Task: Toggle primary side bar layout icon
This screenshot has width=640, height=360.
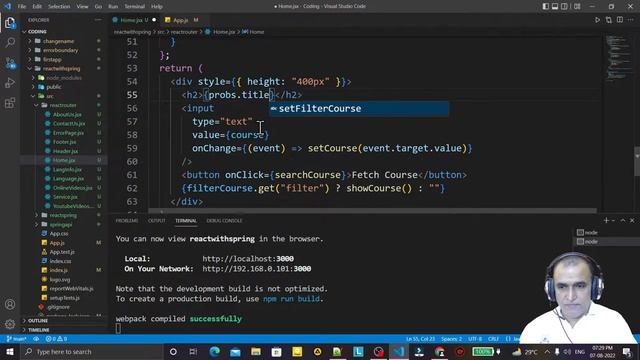Action: pos(546,7)
